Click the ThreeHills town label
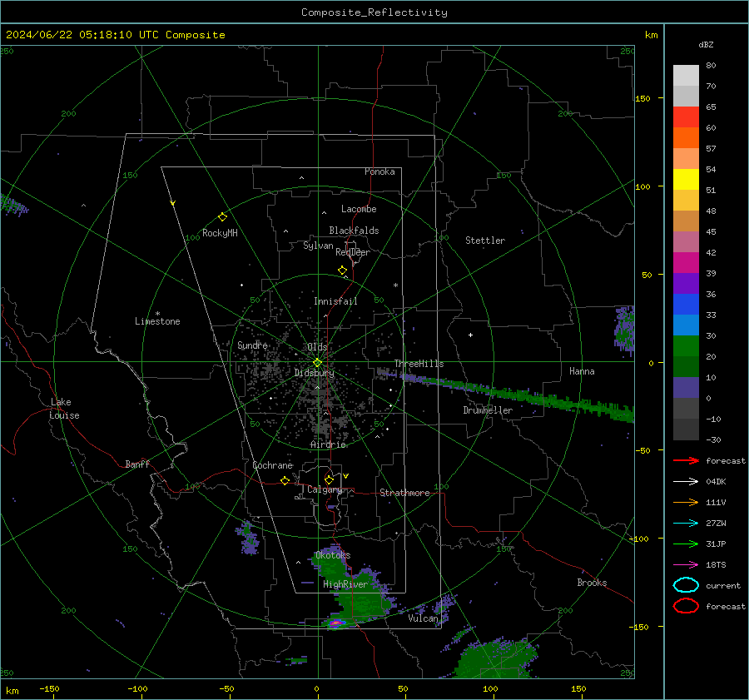The image size is (749, 700). point(419,364)
